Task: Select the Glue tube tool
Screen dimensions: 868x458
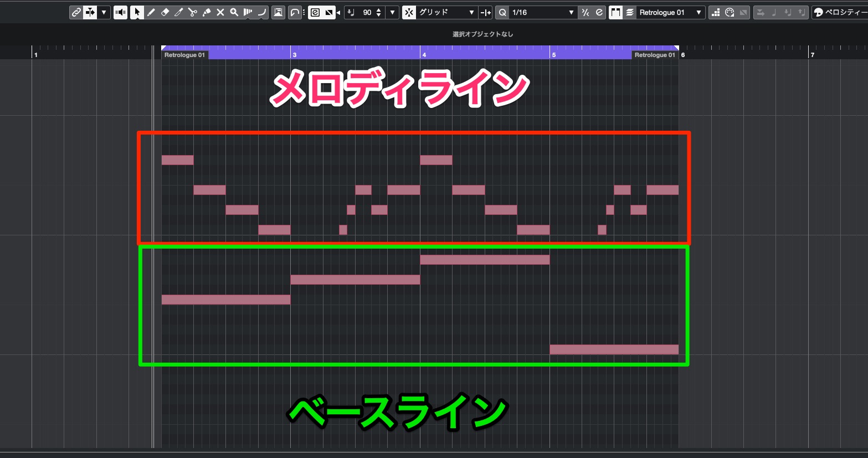Action: click(206, 12)
